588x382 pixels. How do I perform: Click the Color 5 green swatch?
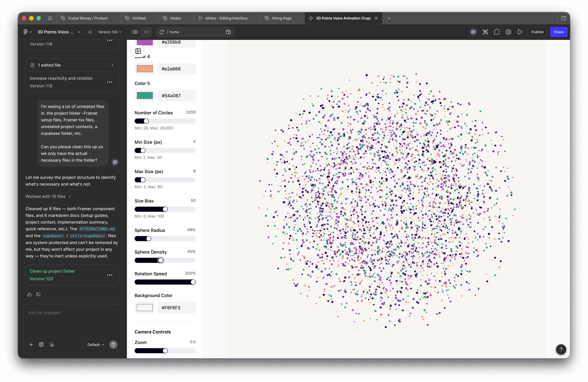pos(145,95)
